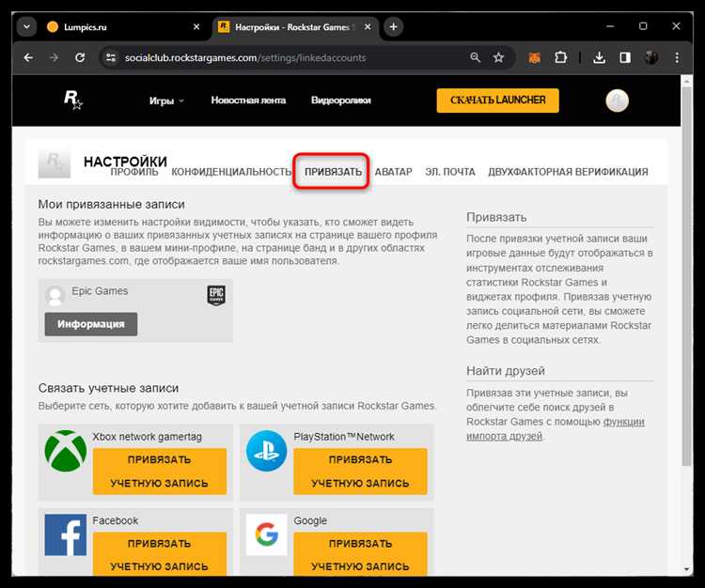The height and width of the screenshot is (588, 705).
Task: Click the Rockstar Games logo in header
Action: pyautogui.click(x=72, y=100)
